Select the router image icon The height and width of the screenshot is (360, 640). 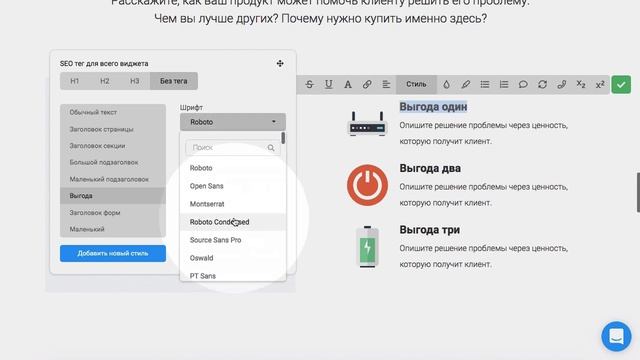(x=367, y=124)
